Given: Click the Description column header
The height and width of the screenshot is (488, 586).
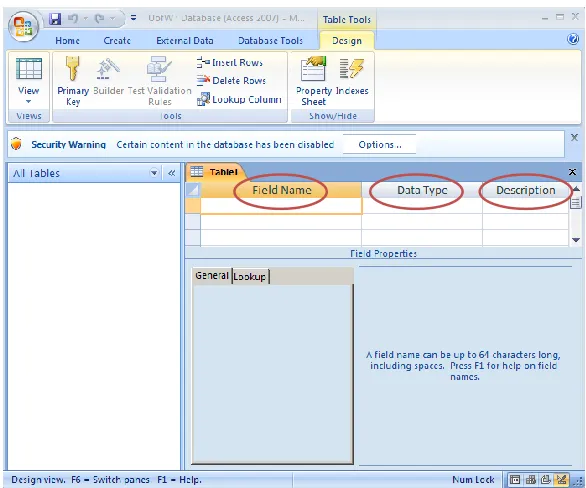Looking at the screenshot, I should tap(525, 190).
